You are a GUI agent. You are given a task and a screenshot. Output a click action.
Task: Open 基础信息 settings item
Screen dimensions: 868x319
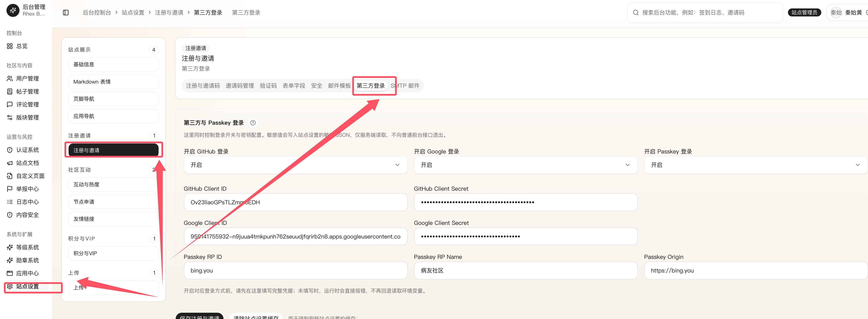pos(113,64)
